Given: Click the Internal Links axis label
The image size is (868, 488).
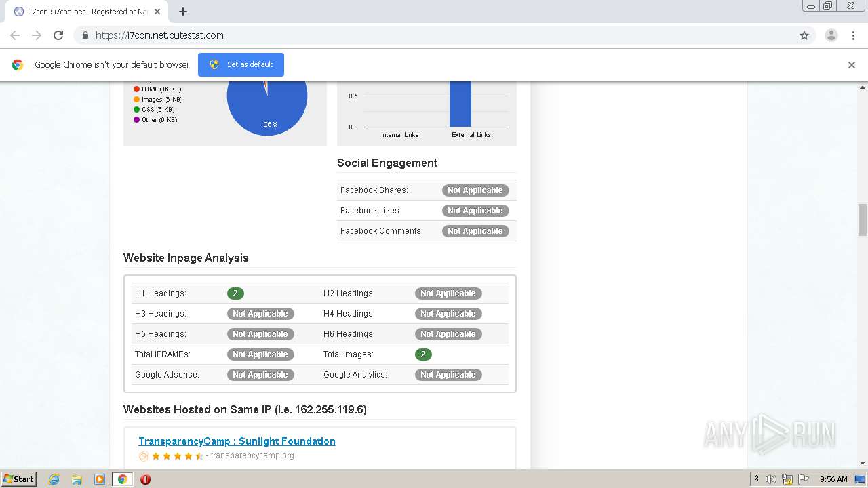Looking at the screenshot, I should click(x=400, y=135).
